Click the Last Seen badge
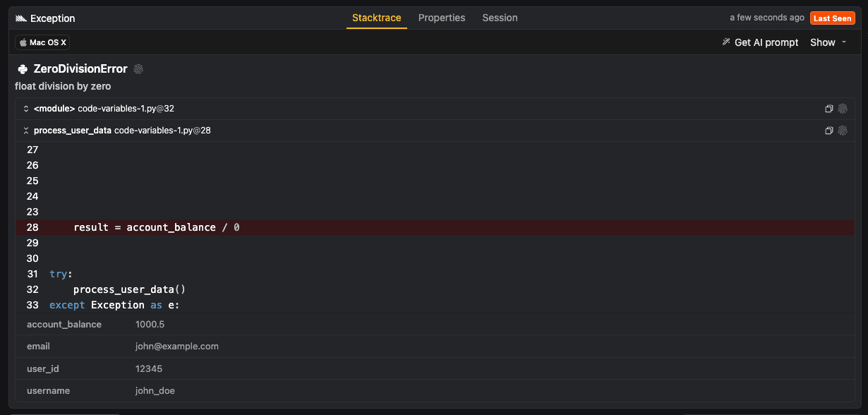 point(832,18)
